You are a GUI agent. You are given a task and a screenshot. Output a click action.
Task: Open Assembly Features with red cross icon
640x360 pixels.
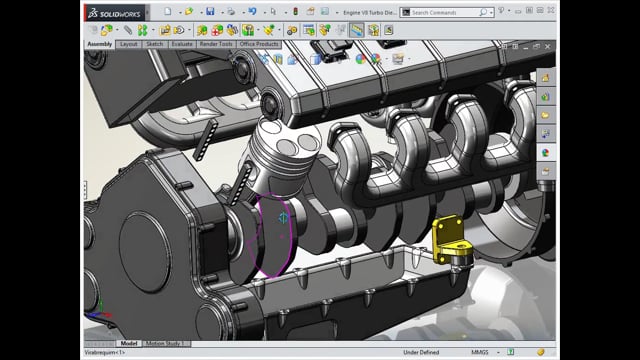tap(217, 30)
